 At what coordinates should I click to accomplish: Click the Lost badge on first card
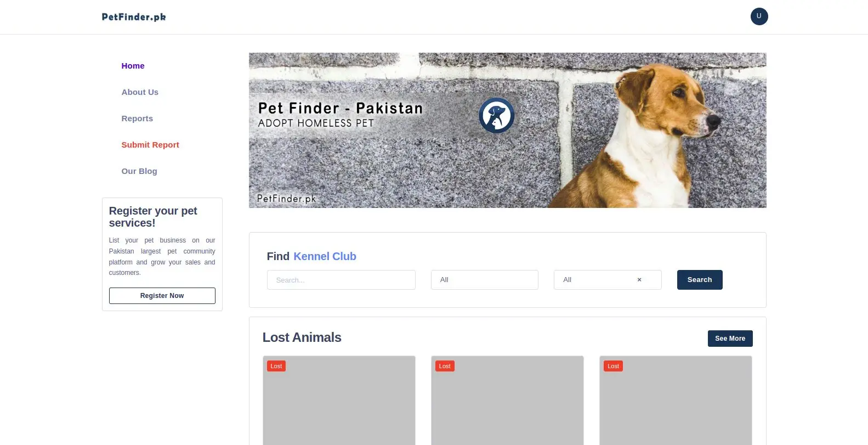(276, 366)
